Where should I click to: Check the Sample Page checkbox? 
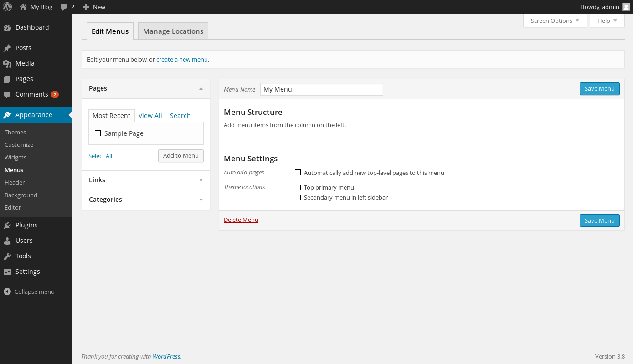(x=98, y=133)
